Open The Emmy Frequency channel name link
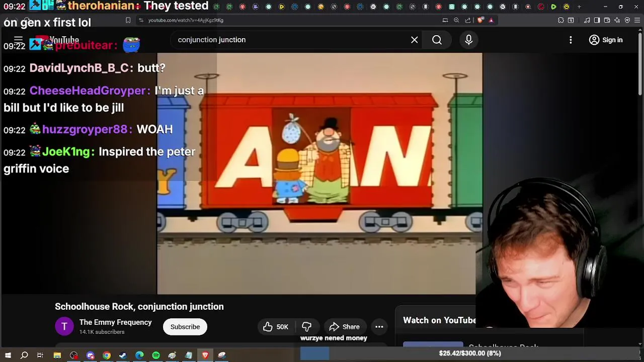The width and height of the screenshot is (644, 362). (x=115, y=322)
